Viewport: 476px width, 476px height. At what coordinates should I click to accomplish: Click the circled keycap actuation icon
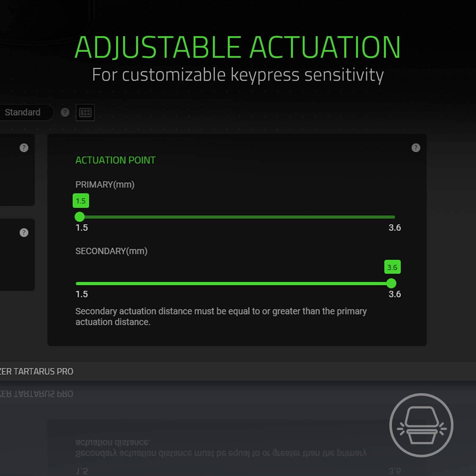coord(421,425)
